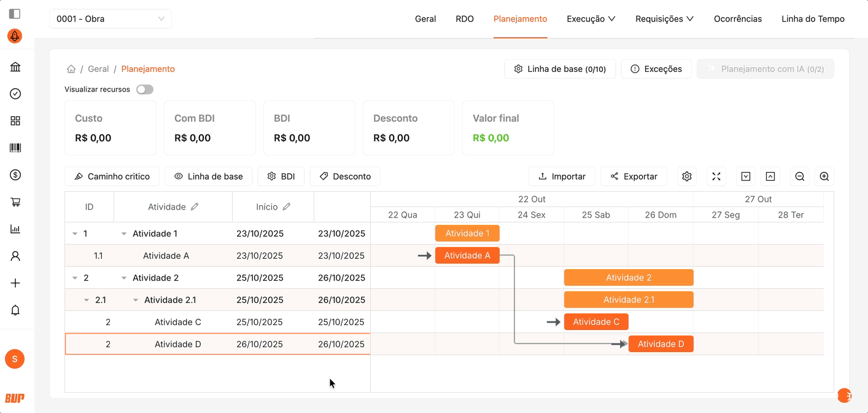Zoom in on the Gantt chart
Viewport: 868px width, 413px height.
pos(824,176)
